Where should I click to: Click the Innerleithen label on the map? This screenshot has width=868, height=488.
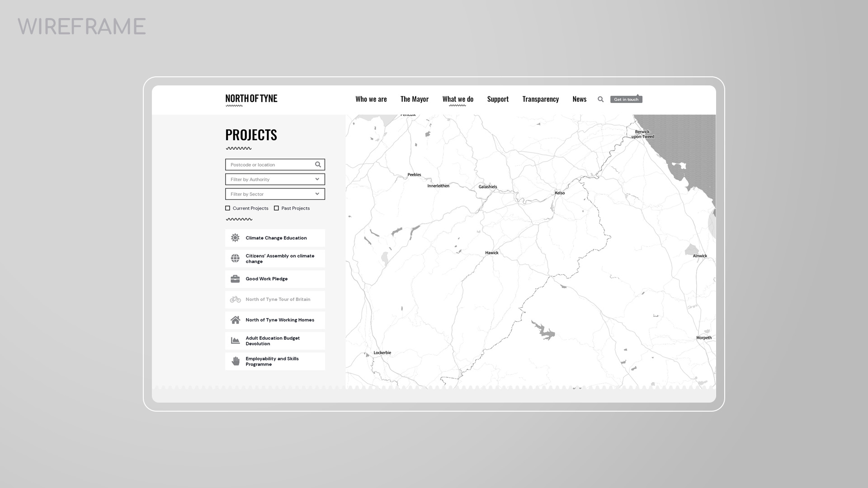439,186
